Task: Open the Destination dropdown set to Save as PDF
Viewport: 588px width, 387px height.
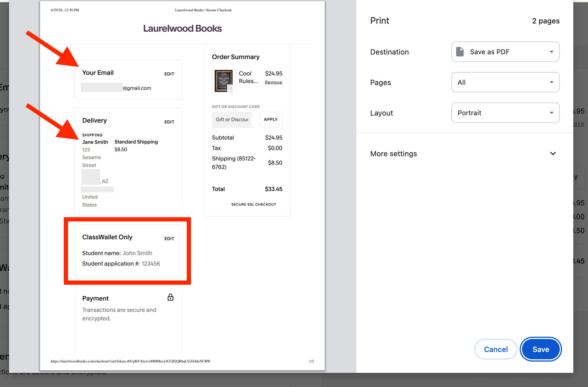Action: pos(505,52)
